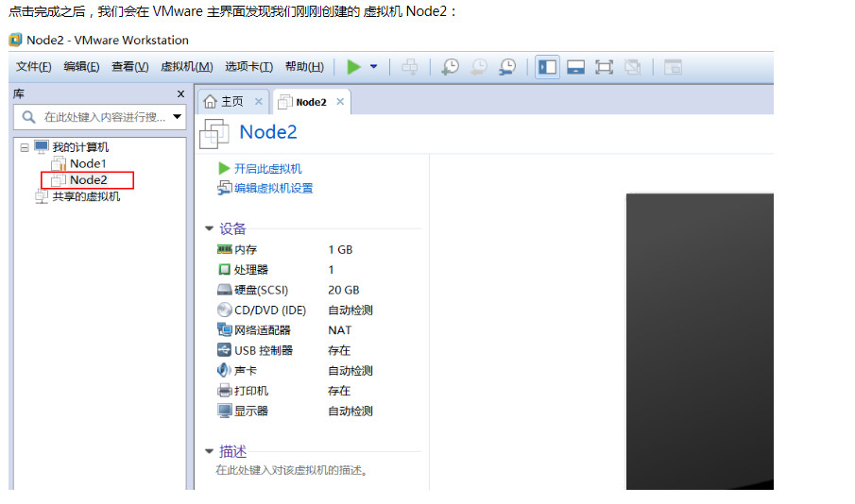
Task: Click the 硬盘(SCSI) hard disk icon
Action: tap(225, 290)
